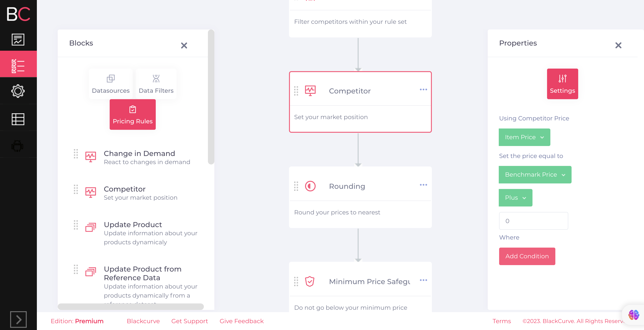Expand the Item Price dropdown
The width and height of the screenshot is (644, 330).
[524, 137]
